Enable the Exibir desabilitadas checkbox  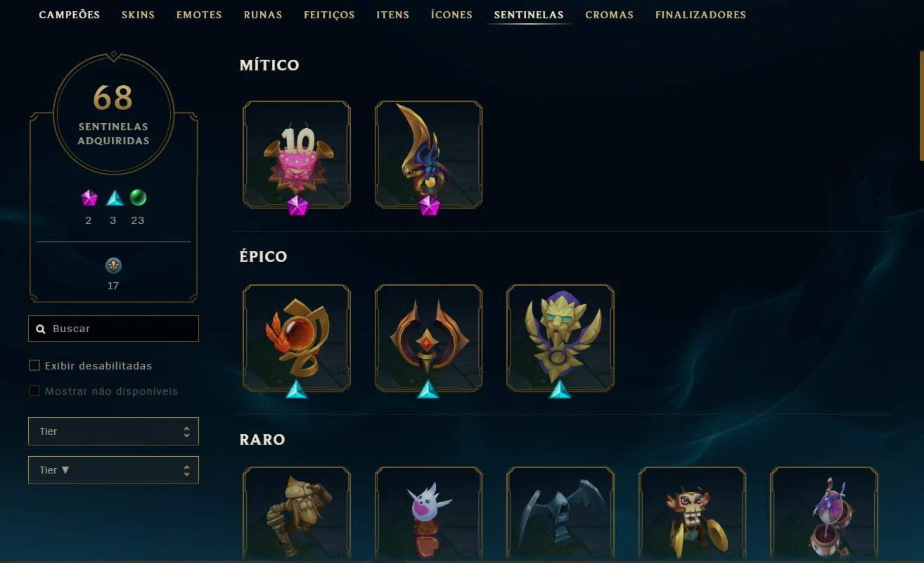pos(34,365)
